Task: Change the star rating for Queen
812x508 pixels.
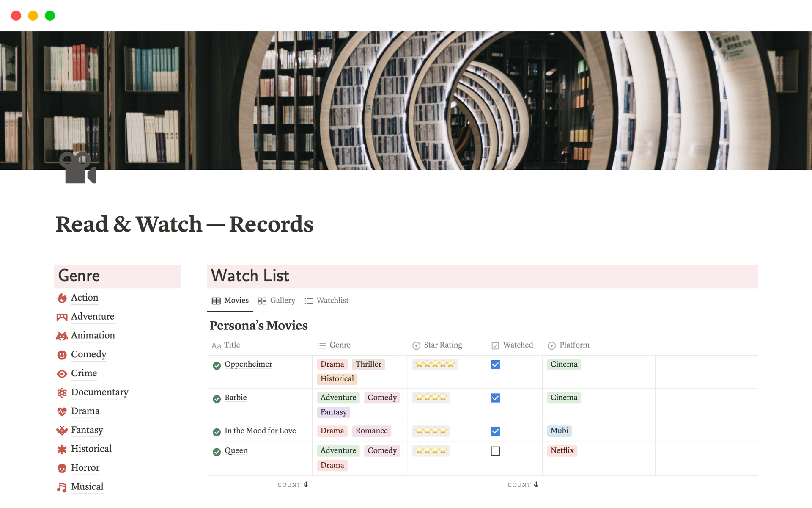Action: point(431,450)
